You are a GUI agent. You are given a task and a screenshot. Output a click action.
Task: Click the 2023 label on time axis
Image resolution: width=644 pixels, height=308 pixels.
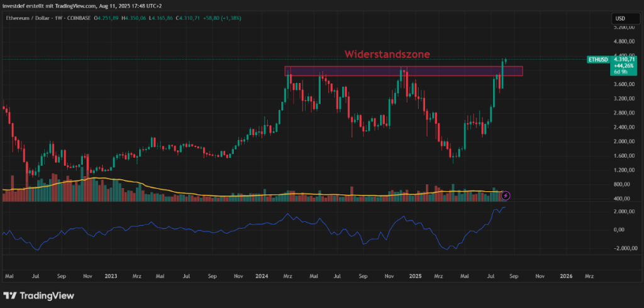pos(111,275)
